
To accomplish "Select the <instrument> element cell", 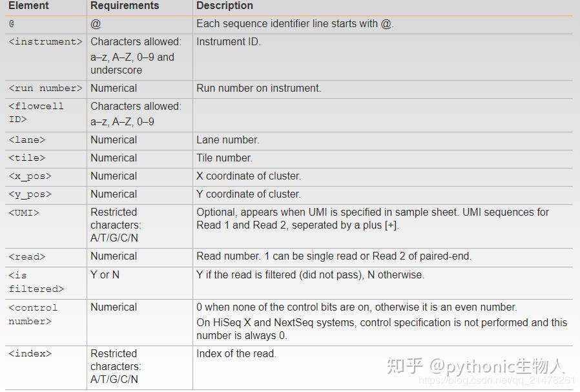I will coord(45,42).
